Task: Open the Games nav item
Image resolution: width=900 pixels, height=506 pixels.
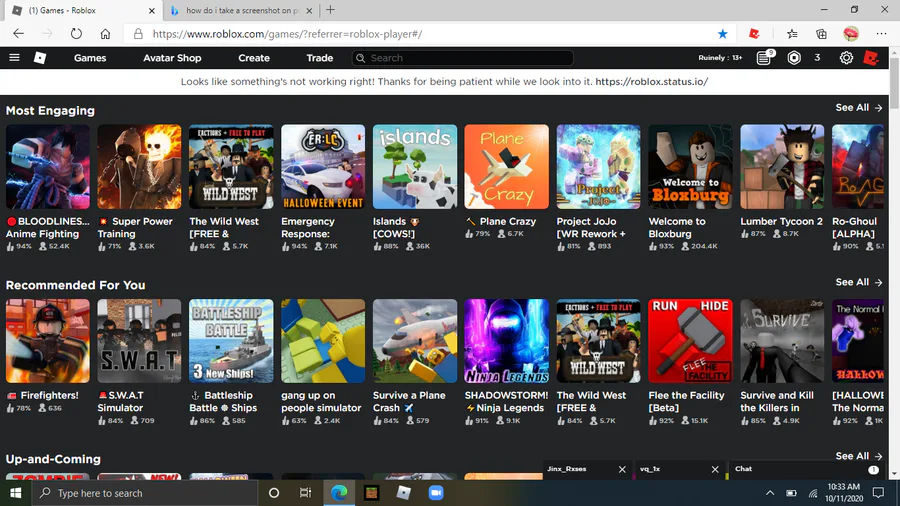Action: pos(90,58)
